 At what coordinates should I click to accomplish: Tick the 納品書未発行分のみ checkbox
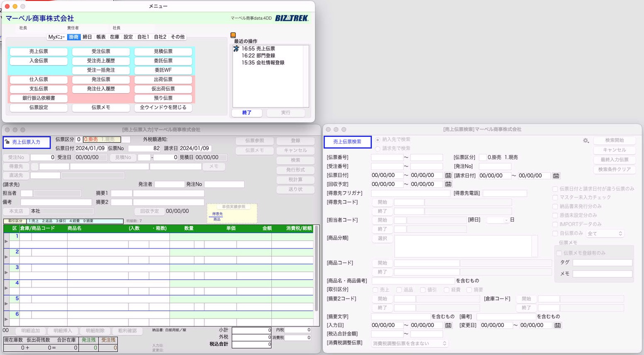click(x=555, y=207)
